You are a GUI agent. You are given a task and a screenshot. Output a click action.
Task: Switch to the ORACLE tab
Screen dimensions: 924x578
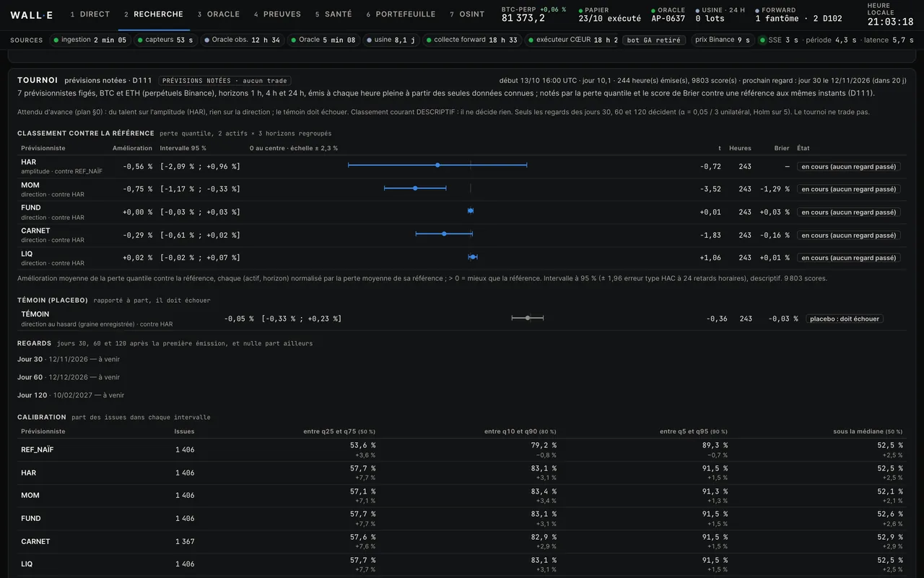click(219, 14)
